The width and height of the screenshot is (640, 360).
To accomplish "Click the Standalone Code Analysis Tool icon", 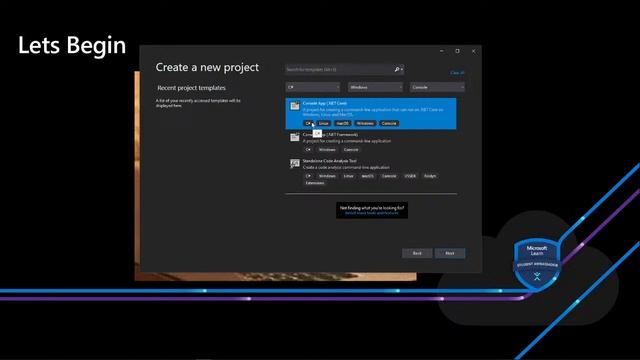I will pos(295,164).
